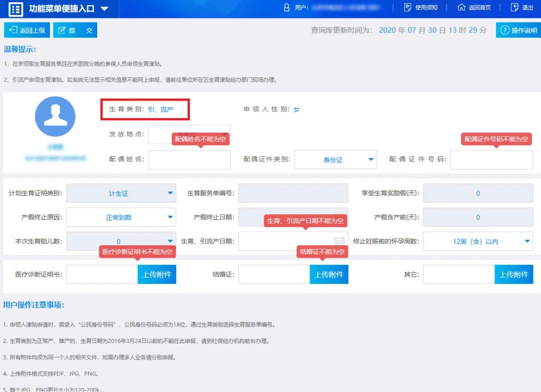The width and height of the screenshot is (541, 392).
Task: Upload attachment for 医疗诊断证明书
Action: click(x=157, y=274)
